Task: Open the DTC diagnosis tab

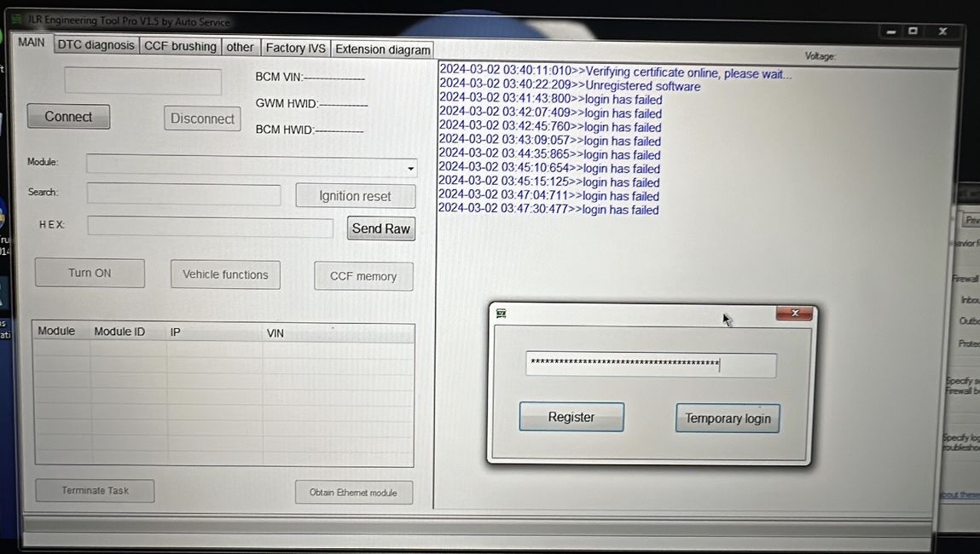Action: pos(96,45)
